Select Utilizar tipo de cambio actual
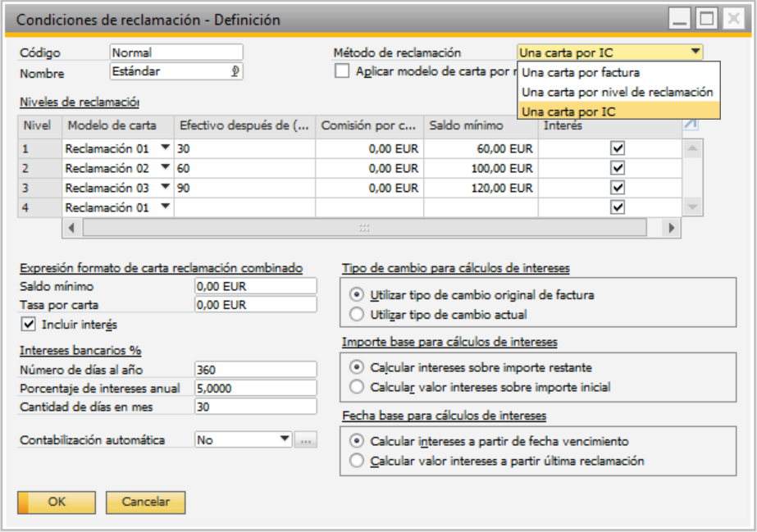 (357, 314)
